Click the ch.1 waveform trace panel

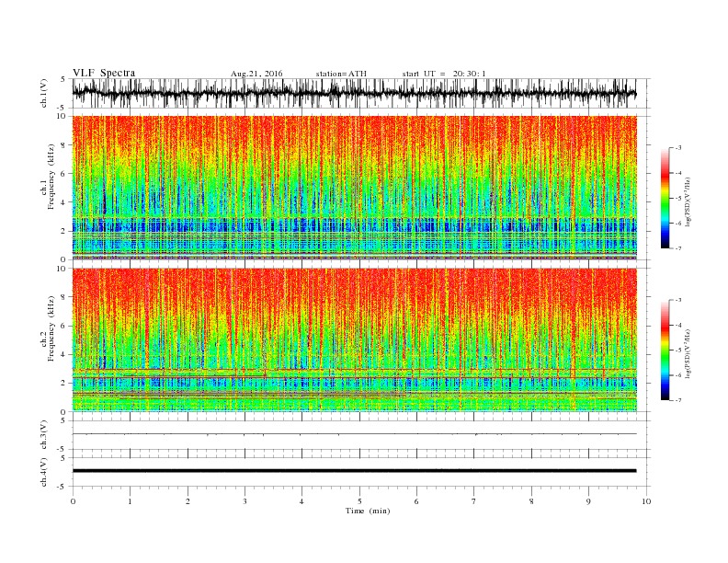[x=354, y=93]
